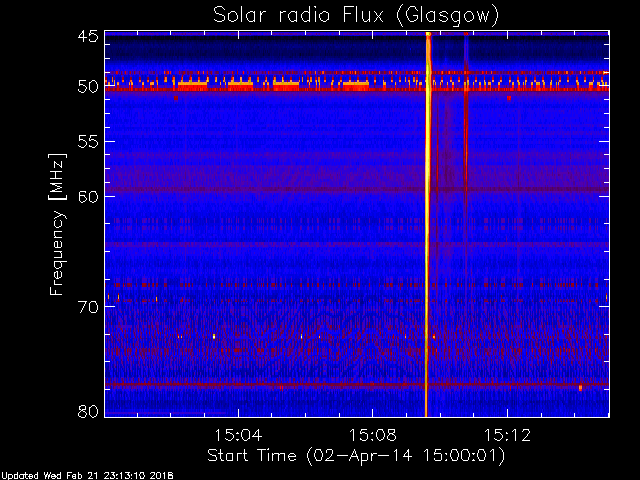Click the 15:04 time tick label
The image size is (640, 480).
238,435
